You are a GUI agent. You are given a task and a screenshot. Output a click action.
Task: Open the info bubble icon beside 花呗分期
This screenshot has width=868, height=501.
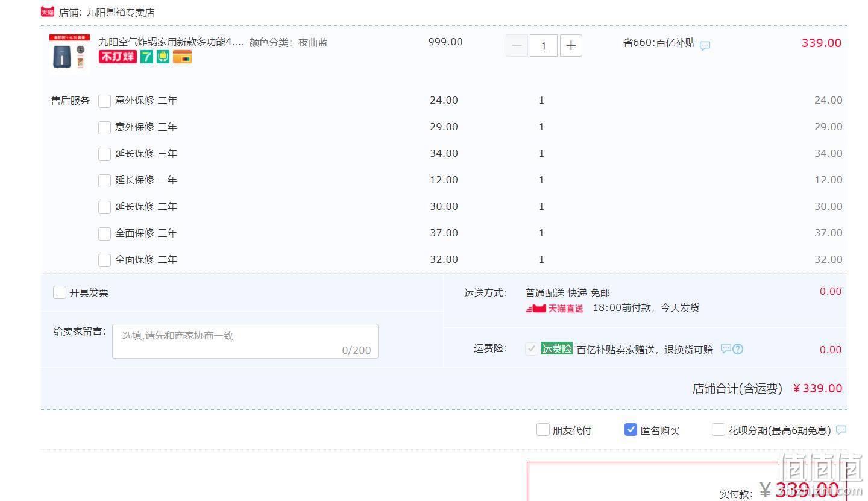841,430
